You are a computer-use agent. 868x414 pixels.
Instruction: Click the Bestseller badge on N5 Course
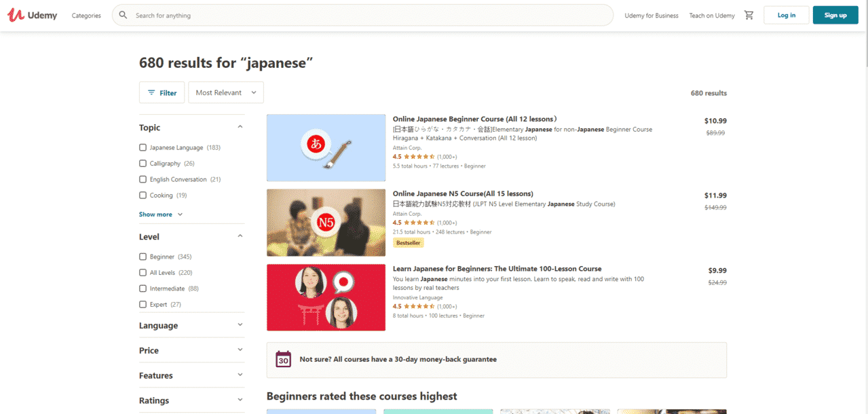408,243
